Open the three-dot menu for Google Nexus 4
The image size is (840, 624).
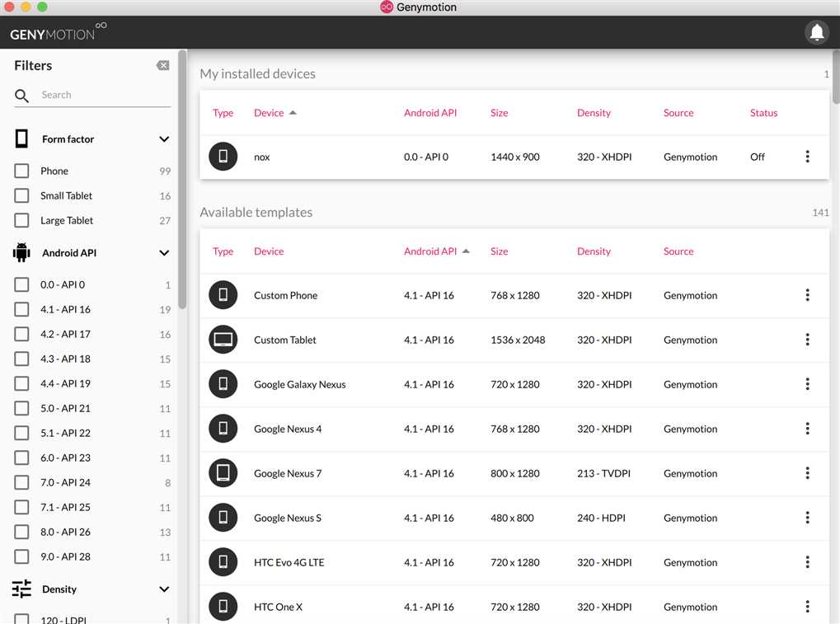pyautogui.click(x=807, y=429)
